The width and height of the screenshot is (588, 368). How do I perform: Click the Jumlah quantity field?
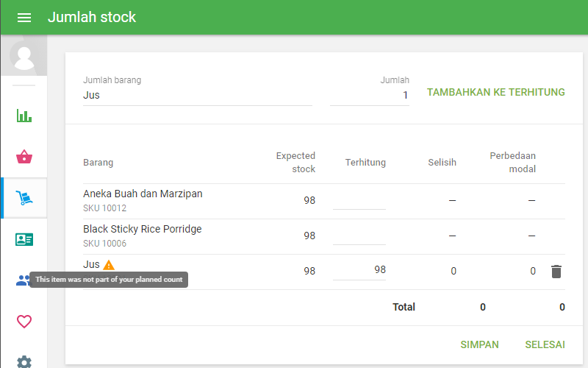click(x=369, y=96)
